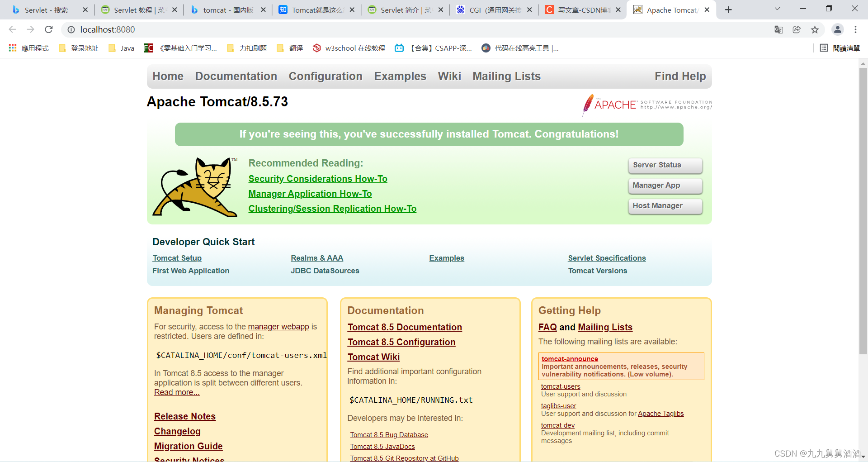
Task: Click the page vertical scrollbar
Action: [863, 210]
